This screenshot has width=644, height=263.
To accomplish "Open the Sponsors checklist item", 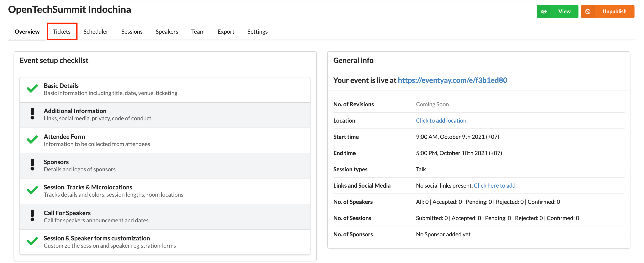I will click(165, 166).
